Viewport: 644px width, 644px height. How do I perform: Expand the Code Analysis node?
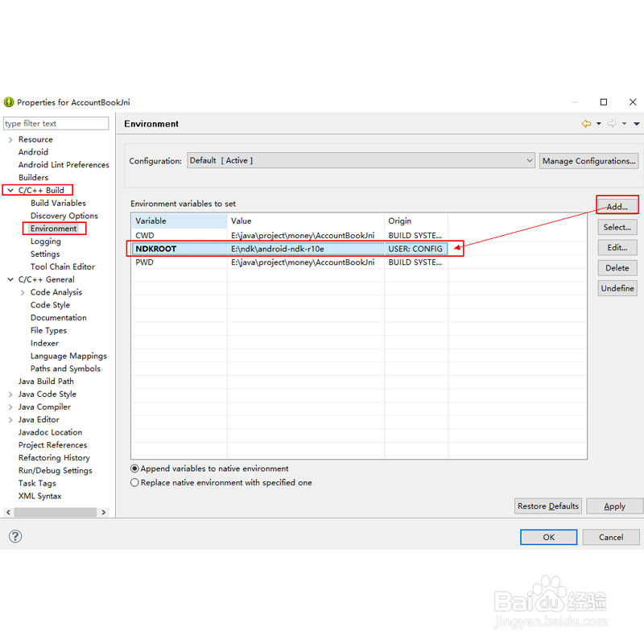pyautogui.click(x=23, y=292)
